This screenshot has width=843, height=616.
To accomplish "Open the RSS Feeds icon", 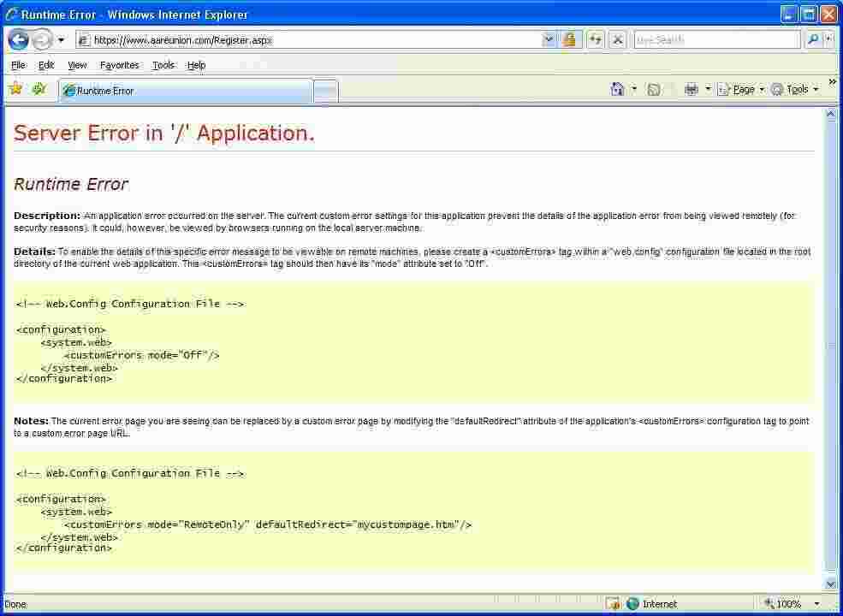I will point(652,89).
